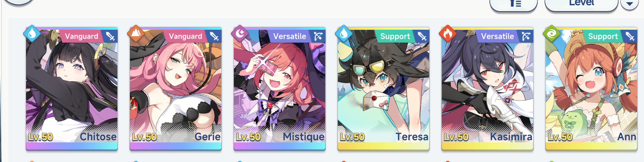The height and width of the screenshot is (162, 644).
Task: Open the filter options button
Action: click(513, 4)
